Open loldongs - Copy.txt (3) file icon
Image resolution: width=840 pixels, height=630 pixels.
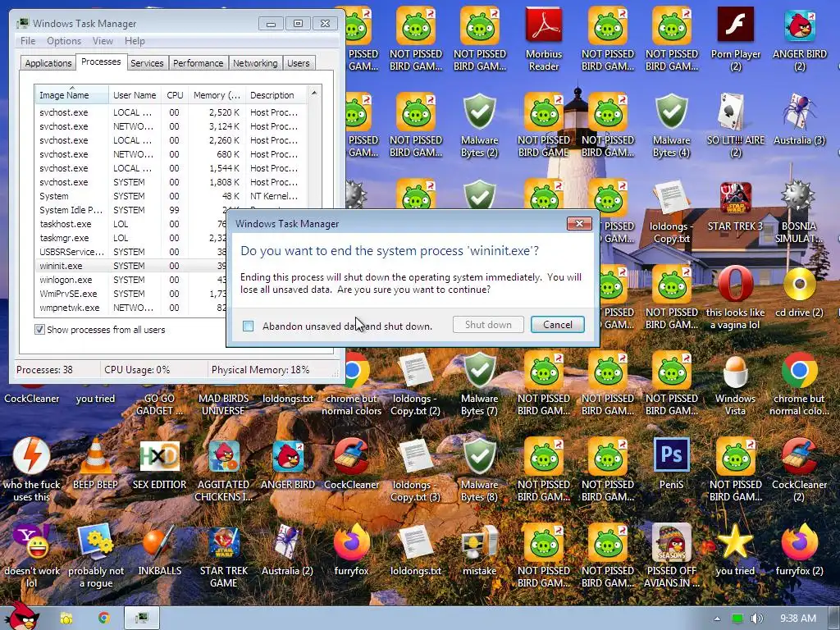pos(415,470)
